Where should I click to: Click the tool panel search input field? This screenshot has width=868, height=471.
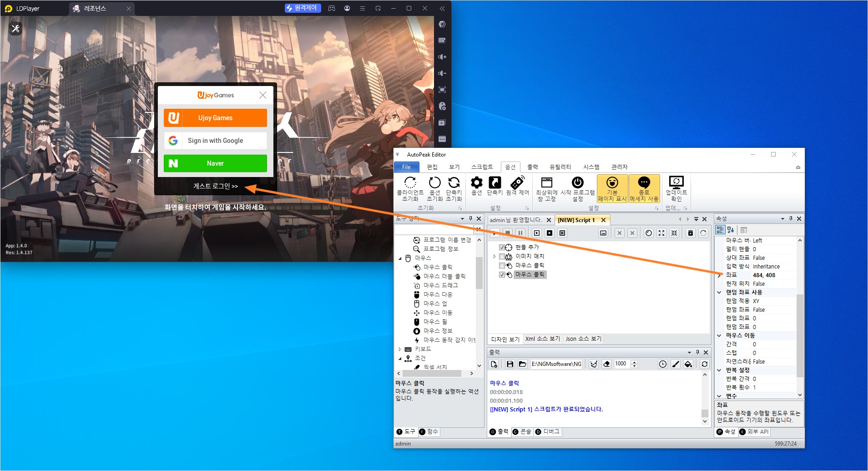434,229
